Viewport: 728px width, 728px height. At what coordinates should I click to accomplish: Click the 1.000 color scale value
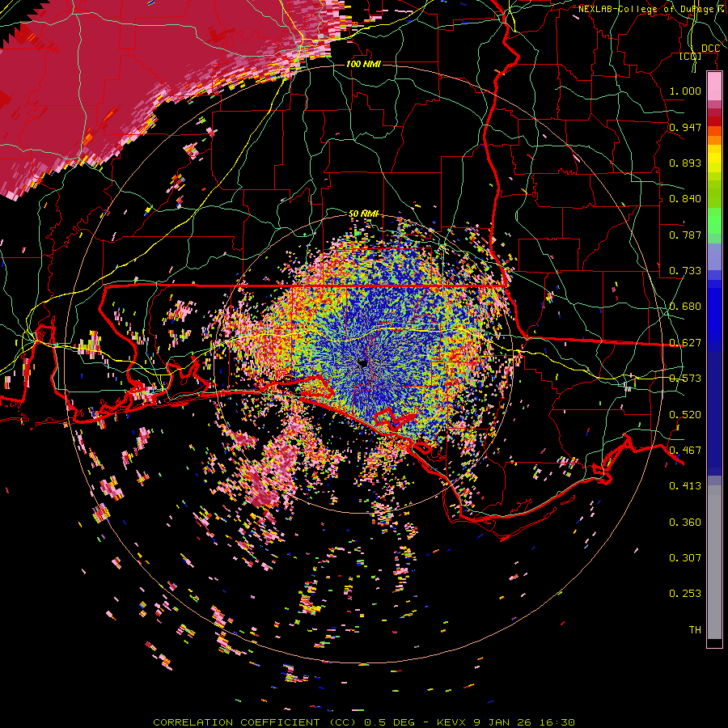point(685,91)
